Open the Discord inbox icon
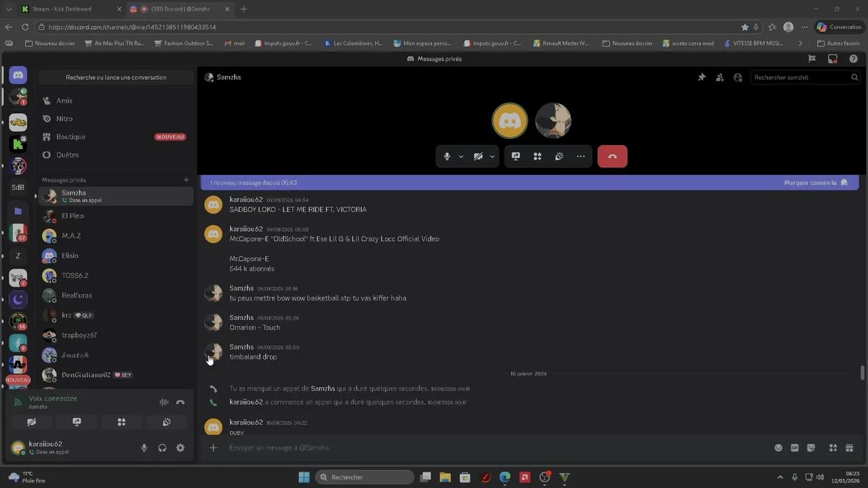This screenshot has height=488, width=868. (833, 59)
